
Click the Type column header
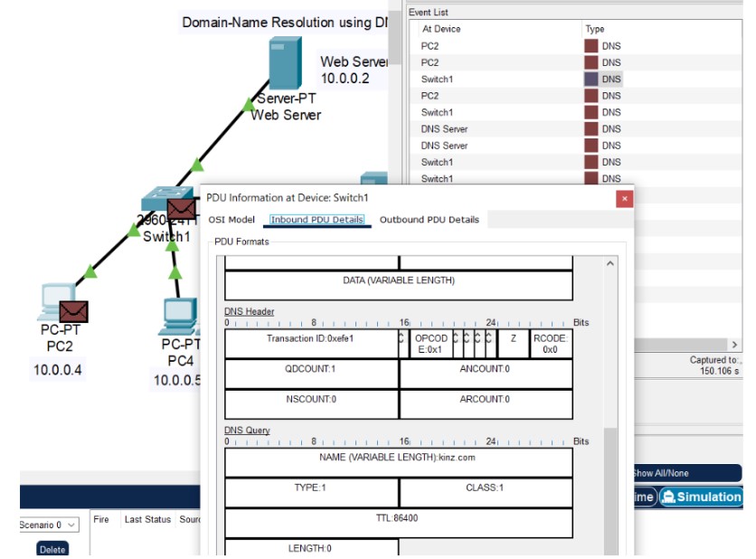[x=595, y=29]
